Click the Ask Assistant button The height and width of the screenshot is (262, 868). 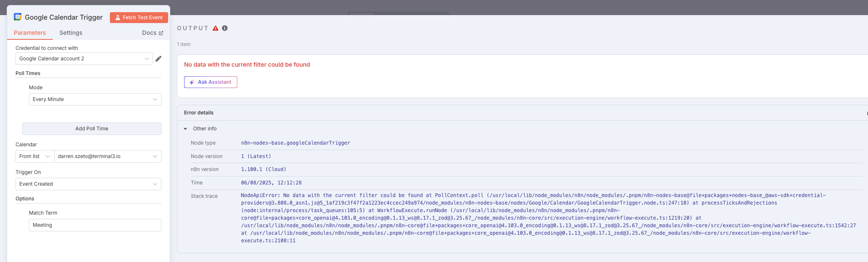click(x=211, y=82)
